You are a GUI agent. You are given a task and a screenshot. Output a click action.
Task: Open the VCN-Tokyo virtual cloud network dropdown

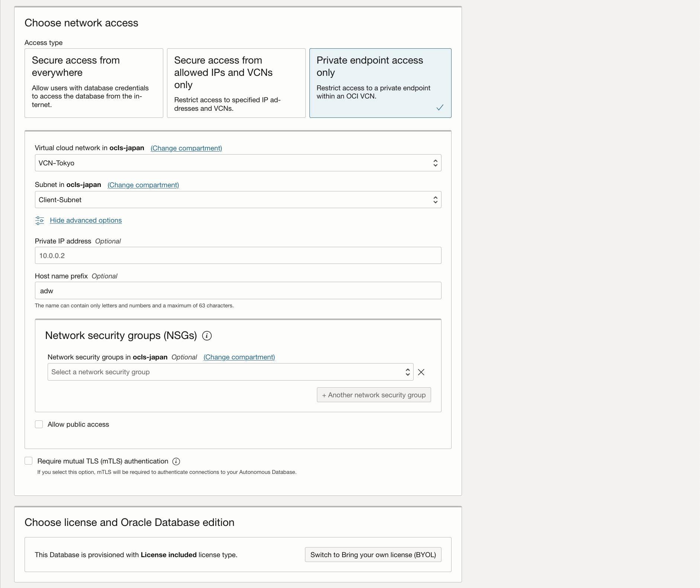(238, 163)
